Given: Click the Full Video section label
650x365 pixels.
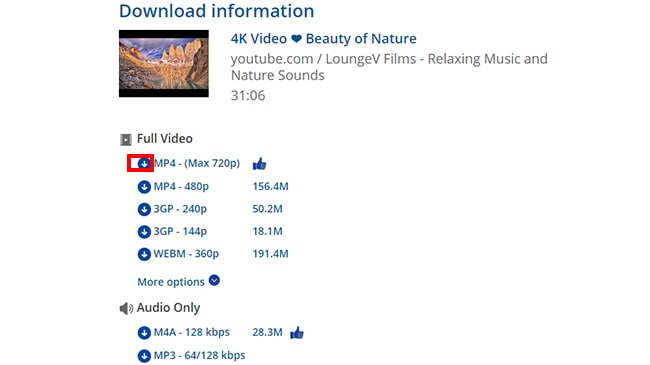Looking at the screenshot, I should [x=165, y=139].
